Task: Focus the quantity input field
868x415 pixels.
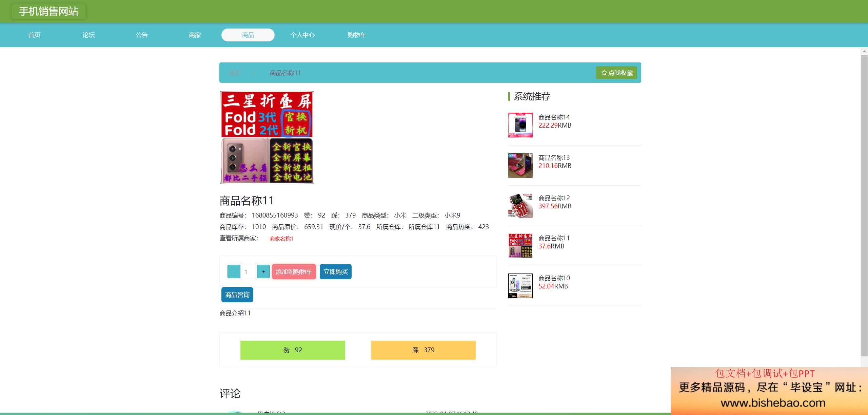Action: point(249,271)
